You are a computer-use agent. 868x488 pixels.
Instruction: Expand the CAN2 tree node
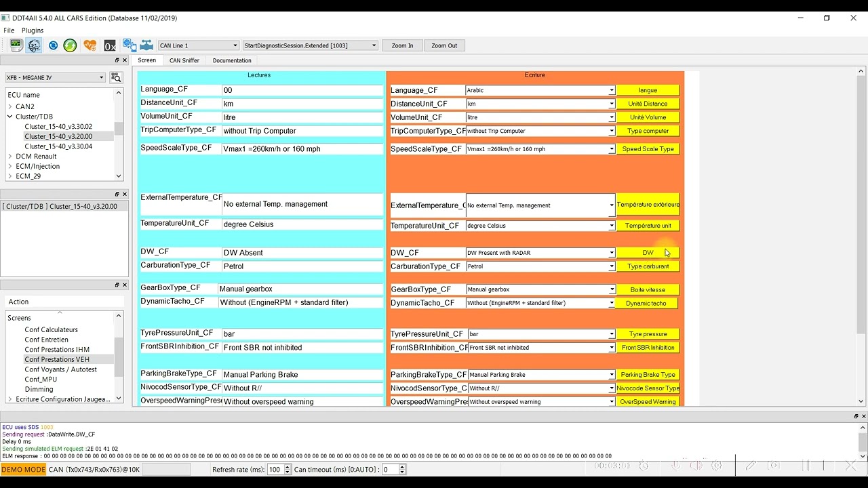point(10,106)
